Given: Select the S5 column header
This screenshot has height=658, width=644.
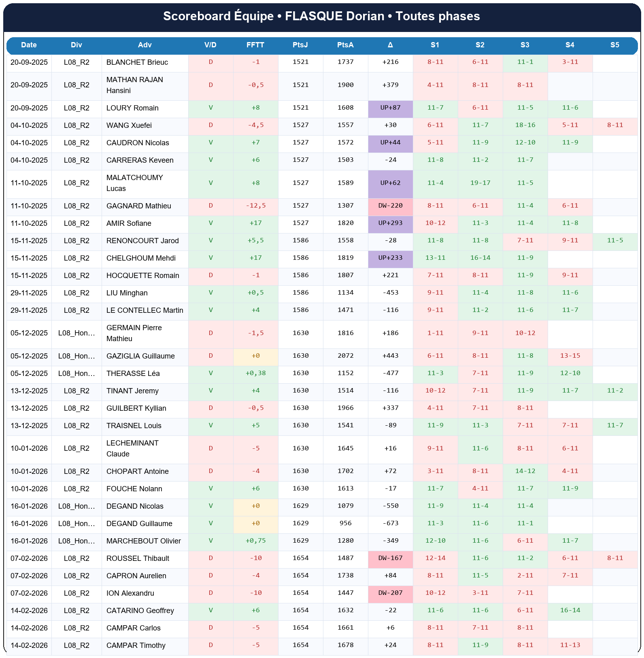Looking at the screenshot, I should pos(614,45).
